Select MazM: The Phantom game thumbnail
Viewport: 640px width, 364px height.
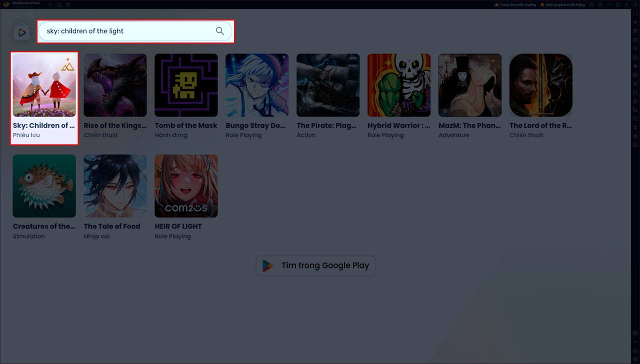[470, 85]
